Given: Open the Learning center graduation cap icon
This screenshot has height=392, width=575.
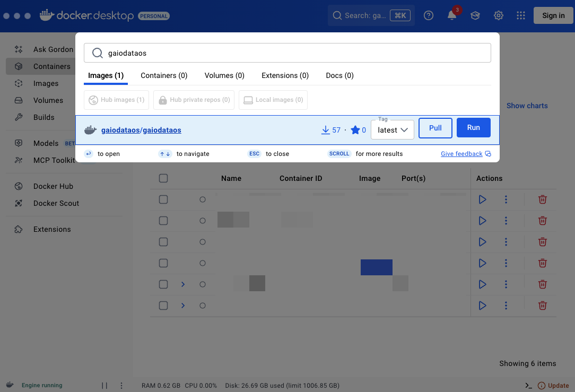Looking at the screenshot, I should (x=475, y=15).
